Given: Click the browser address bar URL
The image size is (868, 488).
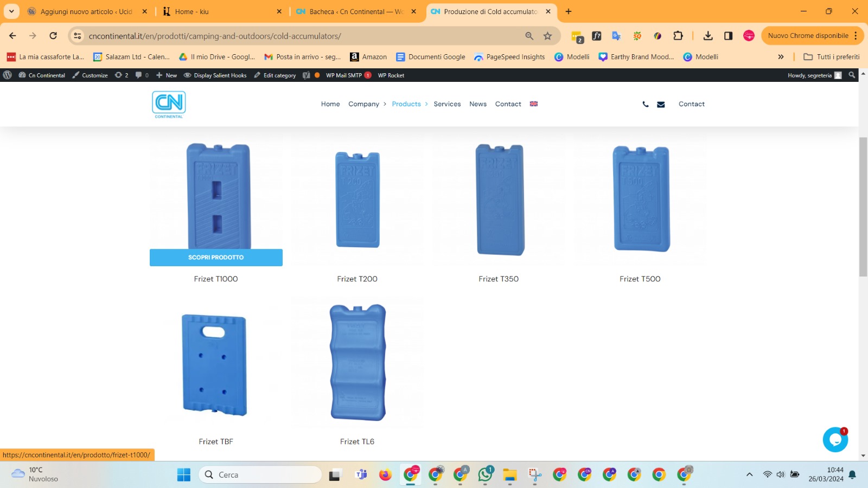Looking at the screenshot, I should tap(215, 36).
